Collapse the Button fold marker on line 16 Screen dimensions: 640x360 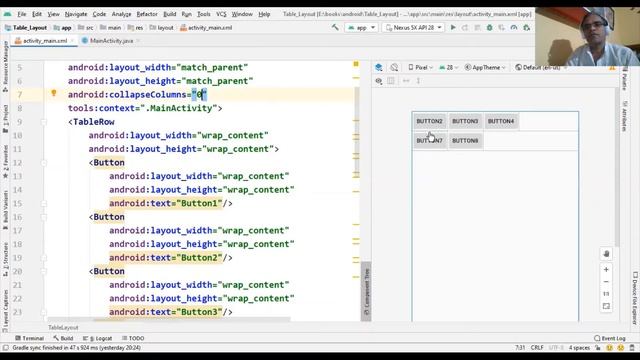click(44, 217)
